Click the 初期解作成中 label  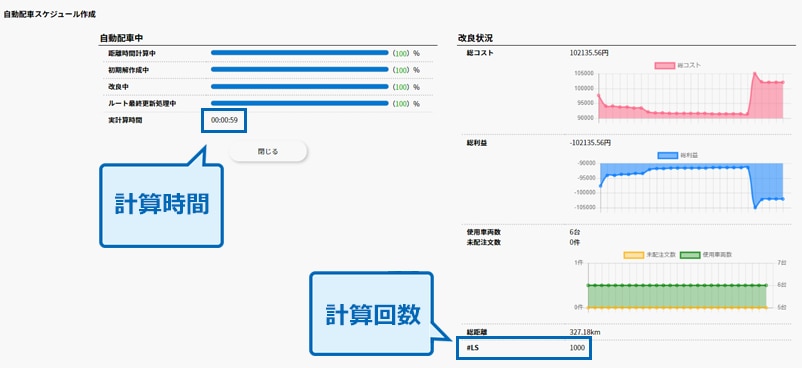coord(128,70)
